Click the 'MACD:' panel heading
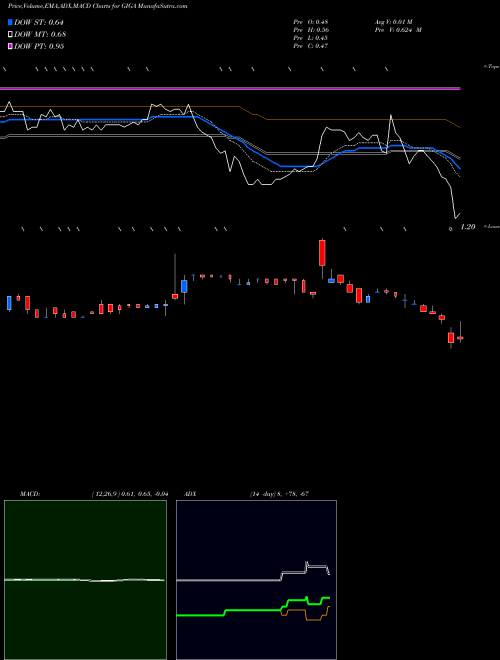The height and width of the screenshot is (660, 500). (29, 494)
